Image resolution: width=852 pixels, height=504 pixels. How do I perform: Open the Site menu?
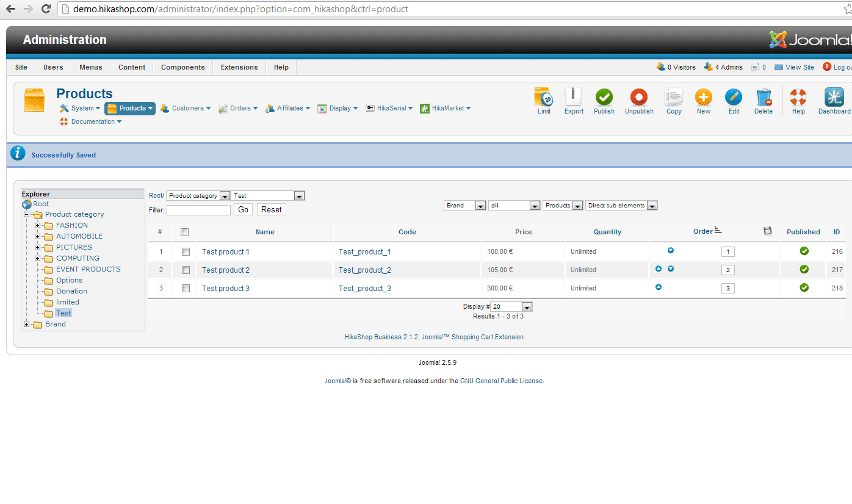[x=21, y=67]
